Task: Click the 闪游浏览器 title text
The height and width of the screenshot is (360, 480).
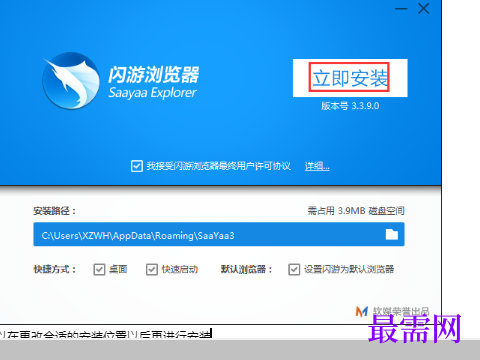Action: point(154,74)
